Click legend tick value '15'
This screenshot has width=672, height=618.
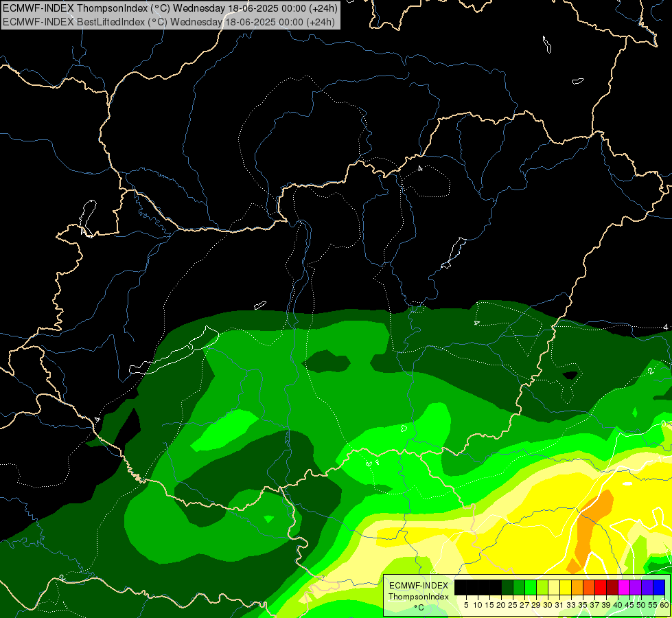coord(489,605)
